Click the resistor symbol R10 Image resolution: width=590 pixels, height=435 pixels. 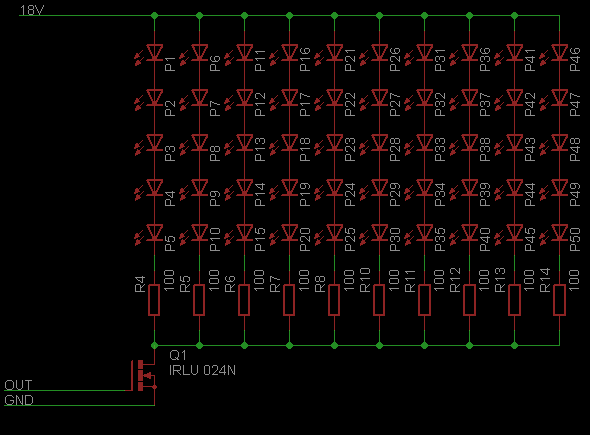pyautogui.click(x=379, y=300)
